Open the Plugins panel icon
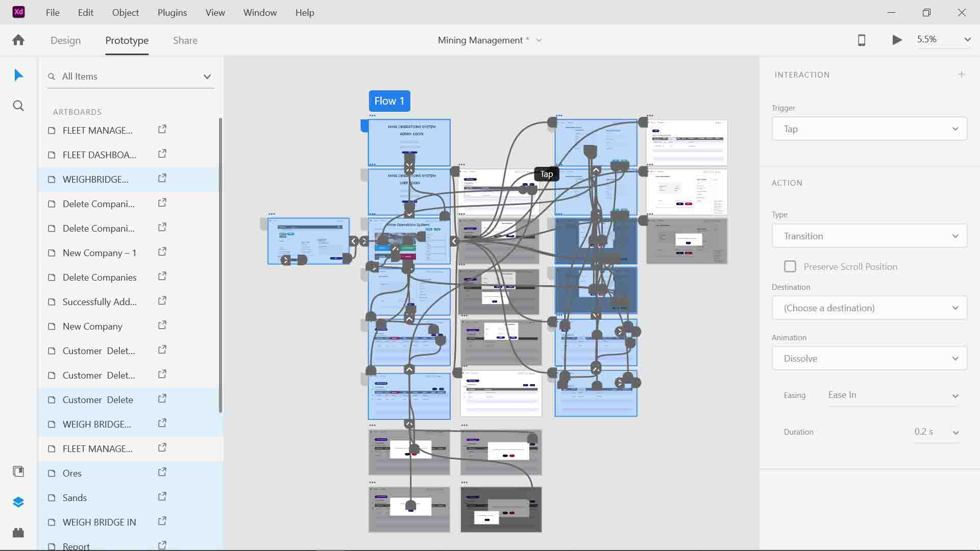This screenshot has height=551, width=980. (18, 533)
